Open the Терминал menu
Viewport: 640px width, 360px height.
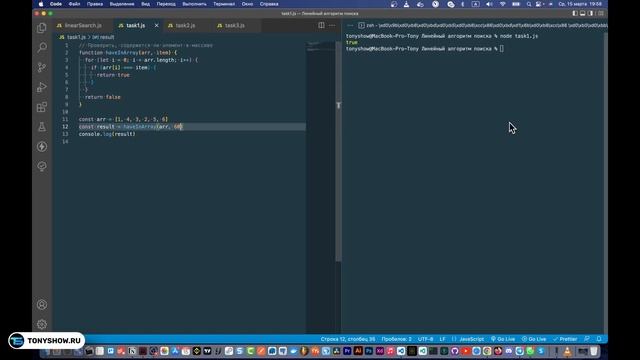[x=224, y=4]
